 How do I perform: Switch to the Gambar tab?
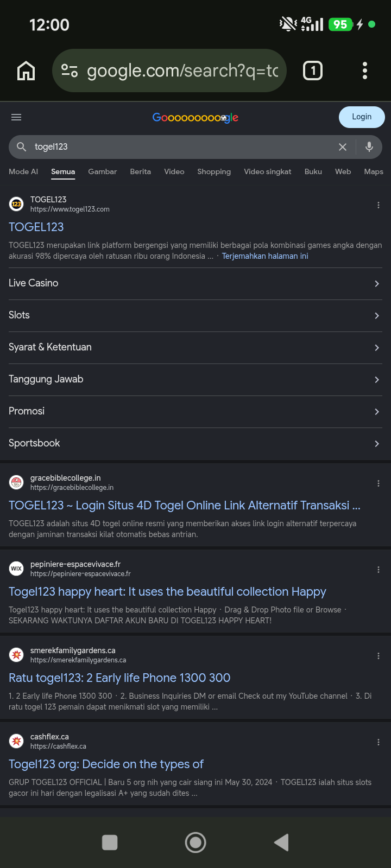(x=103, y=171)
